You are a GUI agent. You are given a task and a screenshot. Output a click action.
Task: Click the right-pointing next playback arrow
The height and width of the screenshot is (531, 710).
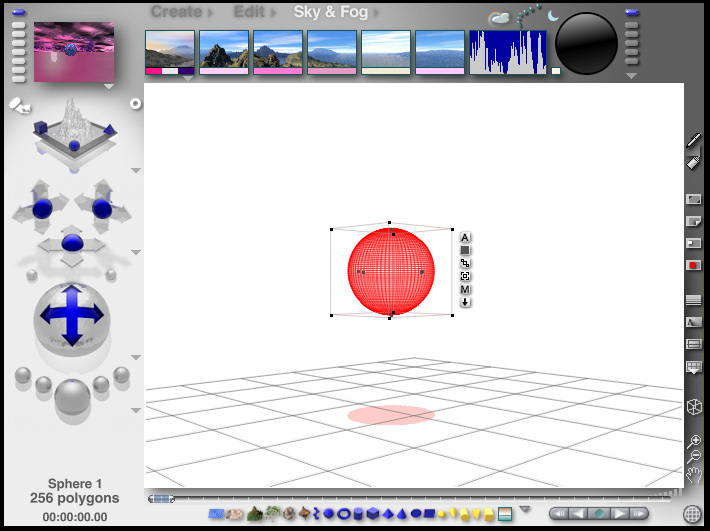point(618,514)
